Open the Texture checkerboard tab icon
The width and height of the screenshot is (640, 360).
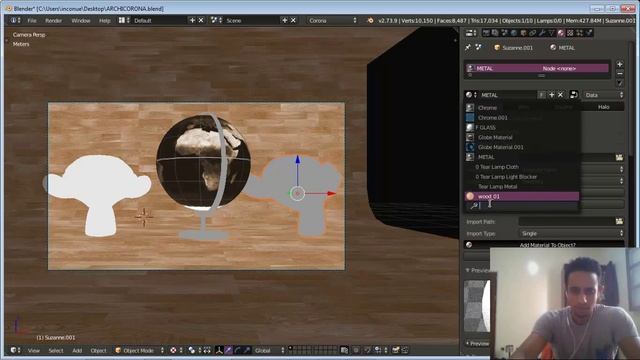coord(570,33)
